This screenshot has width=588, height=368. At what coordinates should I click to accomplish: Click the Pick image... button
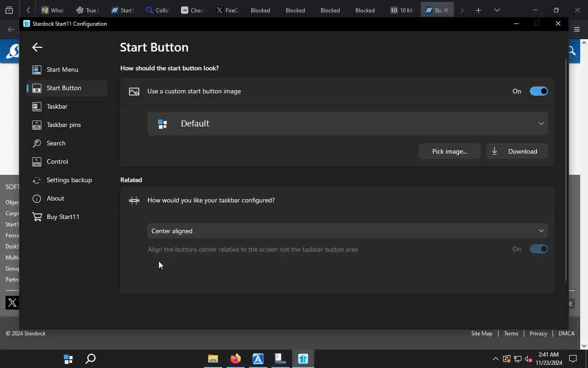tap(449, 151)
